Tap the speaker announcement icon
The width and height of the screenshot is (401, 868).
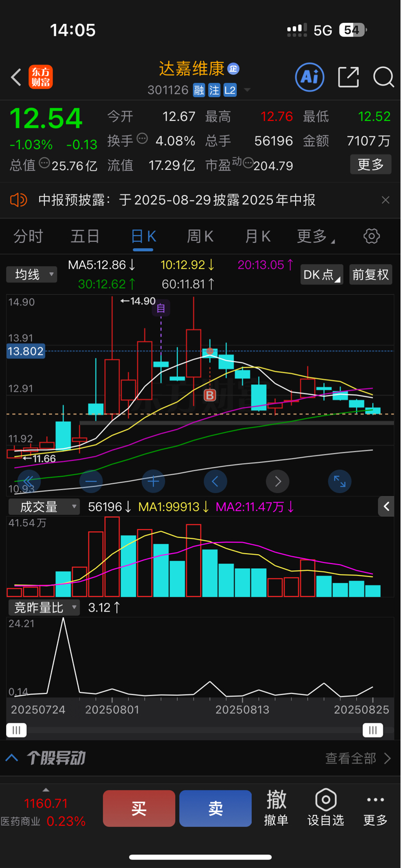19,200
